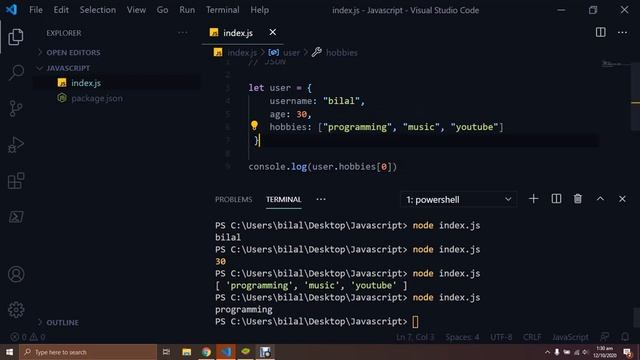This screenshot has height=360, width=640.
Task: Open the terminal-style icon in activity bar
Action: coord(16,217)
